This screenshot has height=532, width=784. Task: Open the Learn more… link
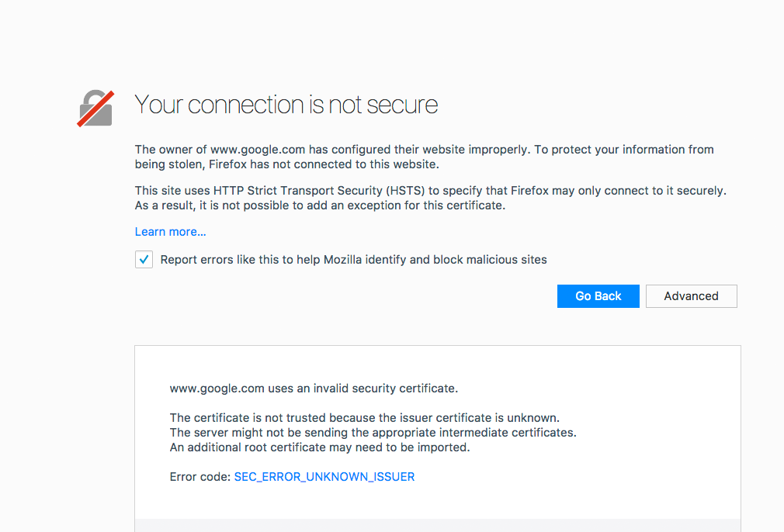170,232
